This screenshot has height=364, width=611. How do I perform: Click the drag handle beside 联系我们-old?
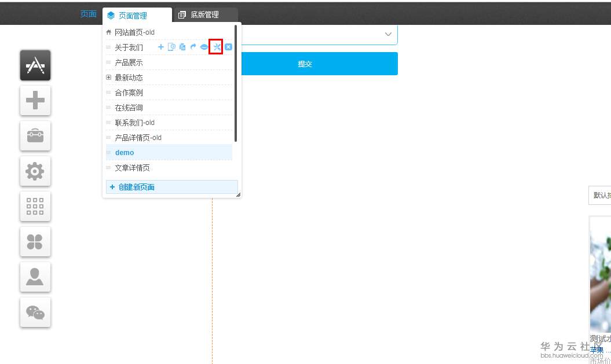pos(109,123)
